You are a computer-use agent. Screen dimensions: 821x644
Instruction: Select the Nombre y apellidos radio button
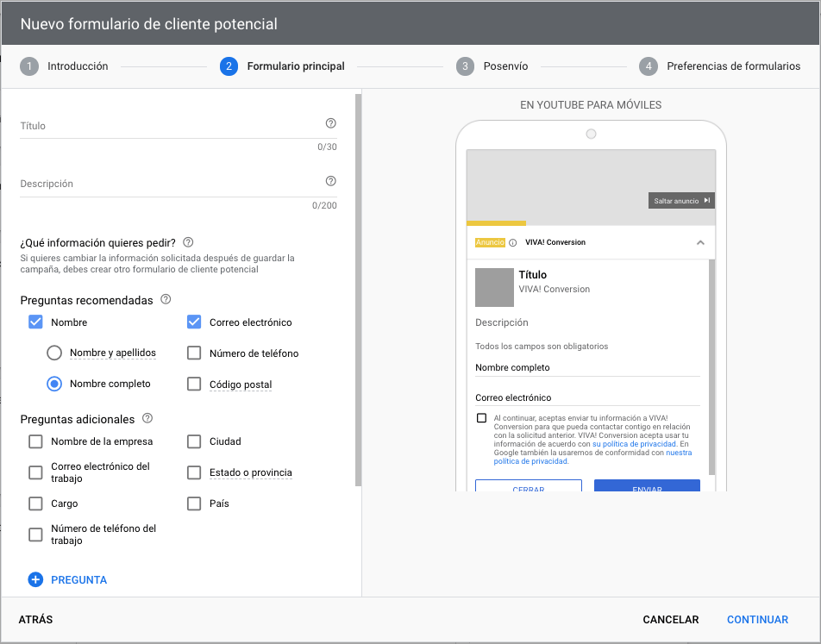54,353
